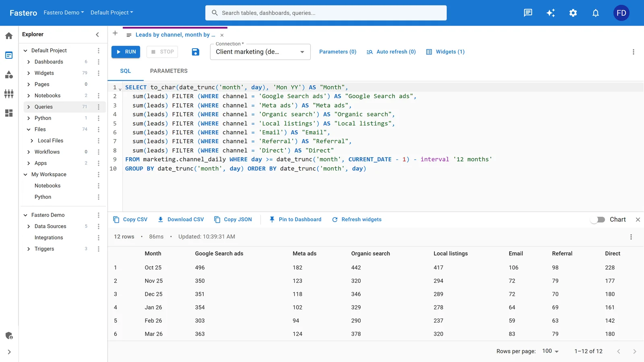Select Integrations in the Explorer tree
The image size is (644, 362).
click(x=49, y=238)
